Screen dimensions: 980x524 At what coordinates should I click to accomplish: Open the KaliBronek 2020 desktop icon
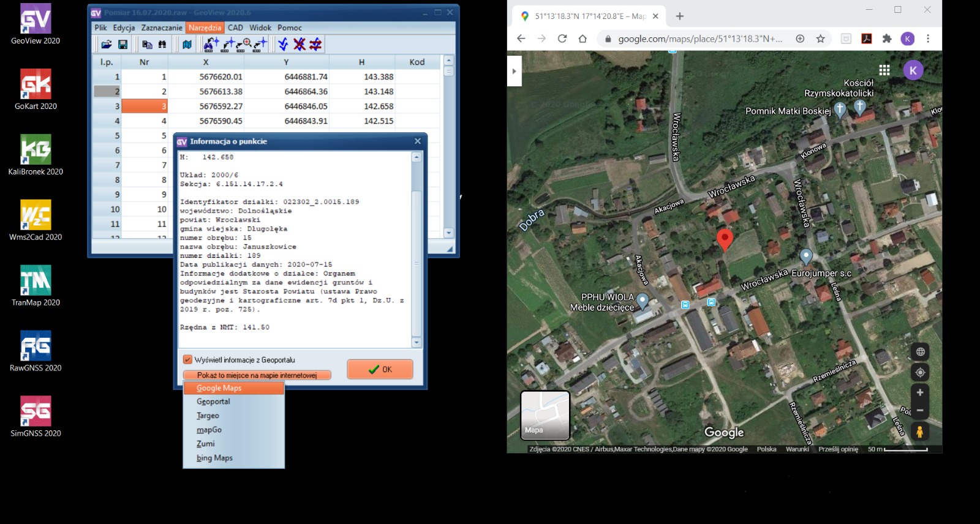(x=36, y=155)
